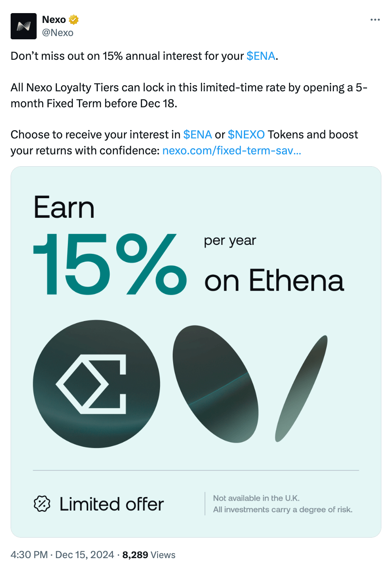392x570 pixels.
Task: Click the 'on Ethena' image text
Action: 274,281
